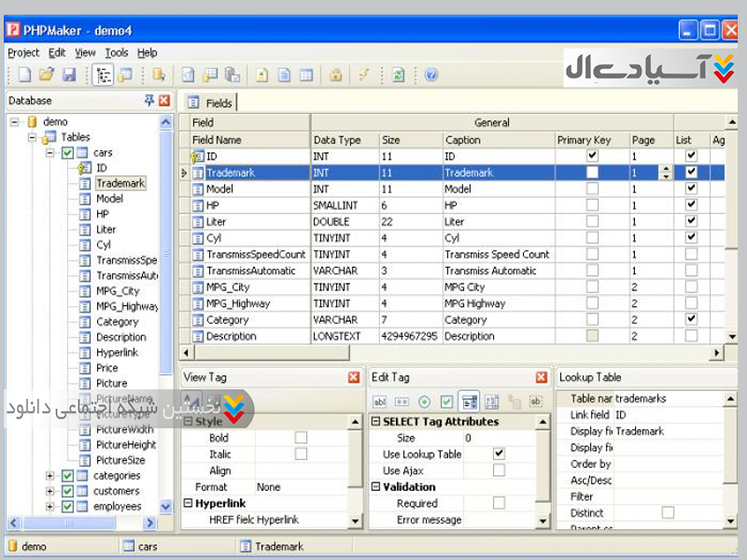Toggle Primary Key checkbox for Trademark row

(592, 173)
